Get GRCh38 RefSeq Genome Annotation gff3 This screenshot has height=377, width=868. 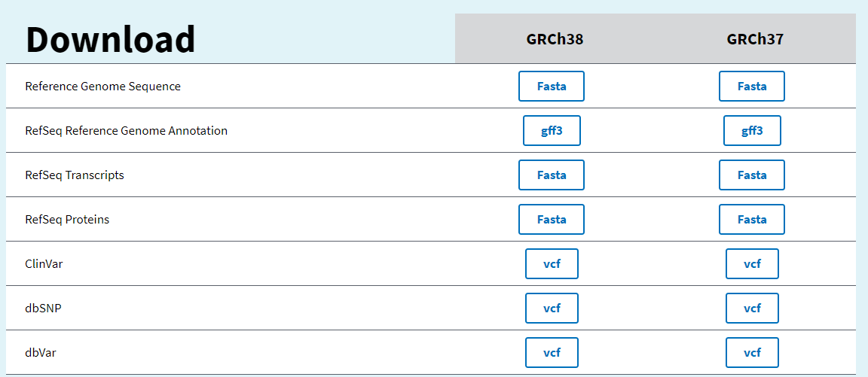[x=552, y=130]
